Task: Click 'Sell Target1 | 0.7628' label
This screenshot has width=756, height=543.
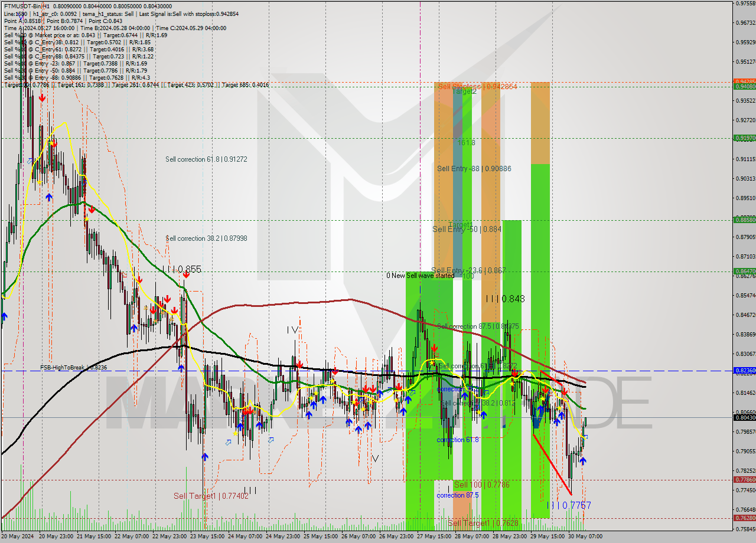Action: click(483, 523)
